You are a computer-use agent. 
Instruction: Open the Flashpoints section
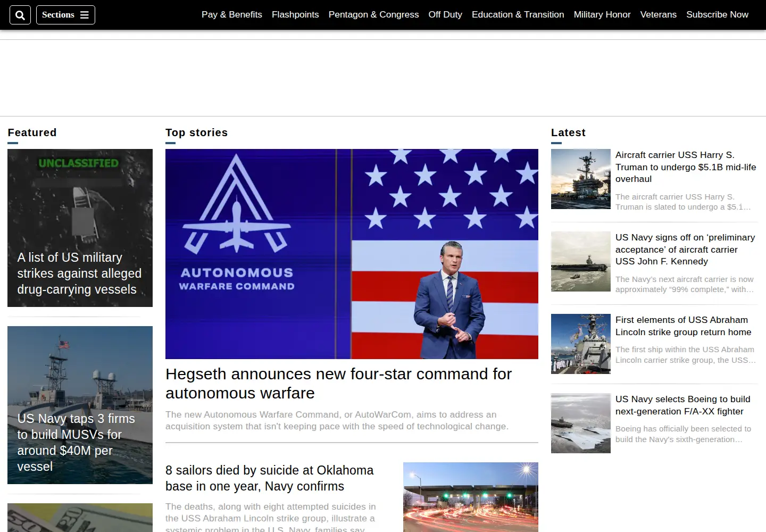[x=295, y=15]
